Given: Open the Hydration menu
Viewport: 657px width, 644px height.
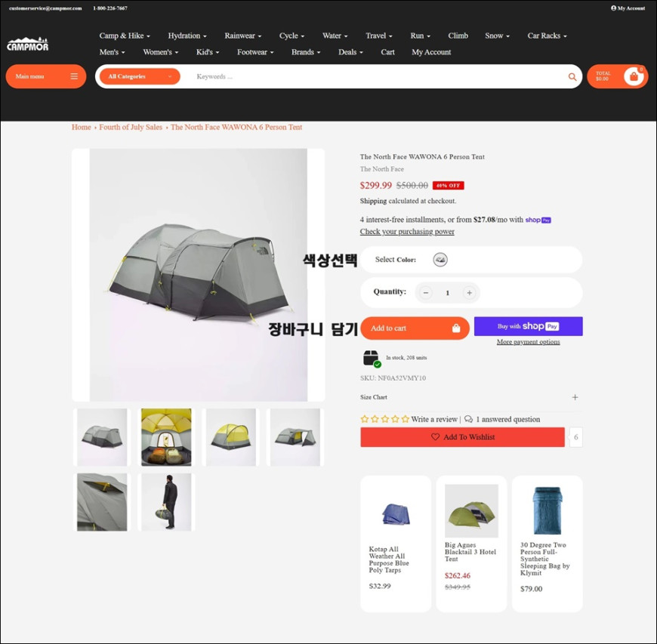Looking at the screenshot, I should pyautogui.click(x=187, y=35).
